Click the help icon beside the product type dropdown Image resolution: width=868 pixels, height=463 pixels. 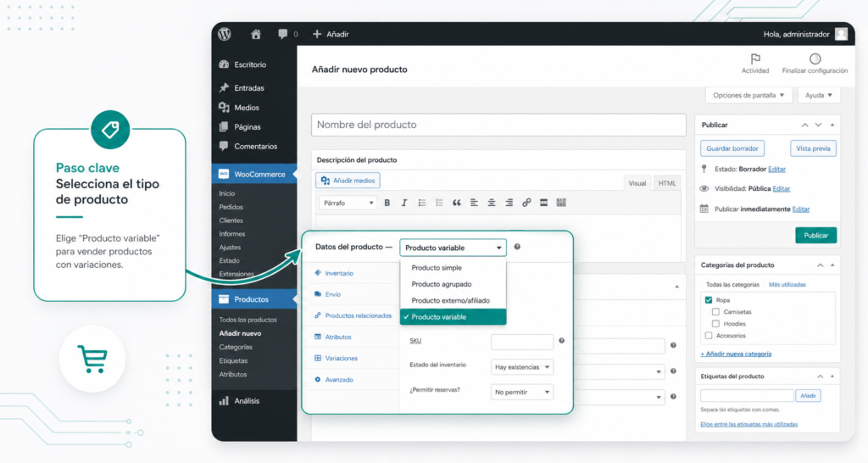point(517,247)
